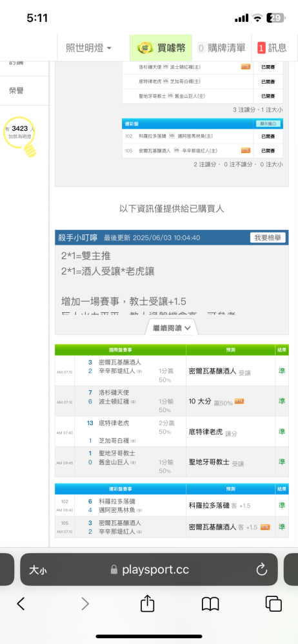Click the iOS battery indicator showing 29

275,18
